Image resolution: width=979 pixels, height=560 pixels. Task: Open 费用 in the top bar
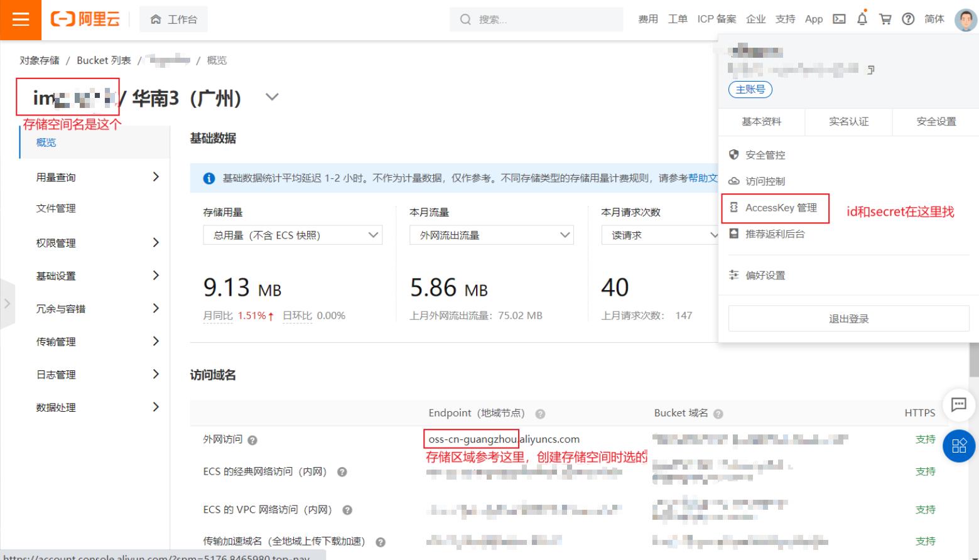point(648,19)
